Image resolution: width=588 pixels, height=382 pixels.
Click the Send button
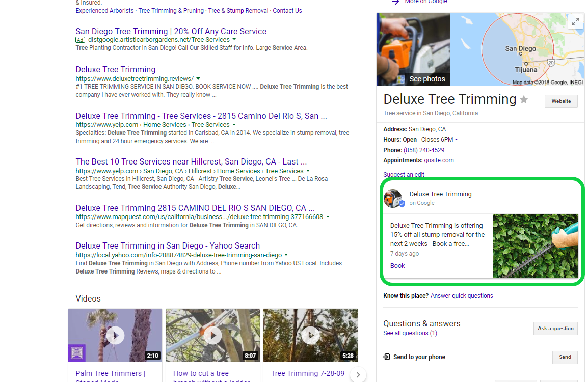point(565,357)
